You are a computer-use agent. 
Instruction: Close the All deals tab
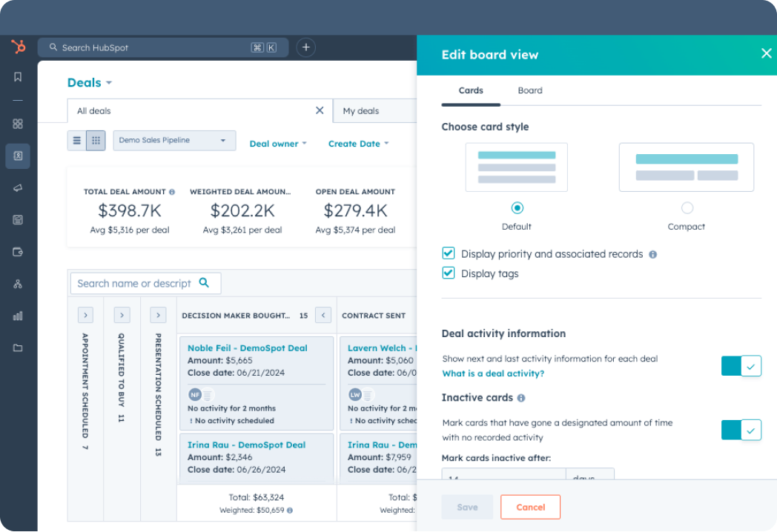[x=320, y=110]
